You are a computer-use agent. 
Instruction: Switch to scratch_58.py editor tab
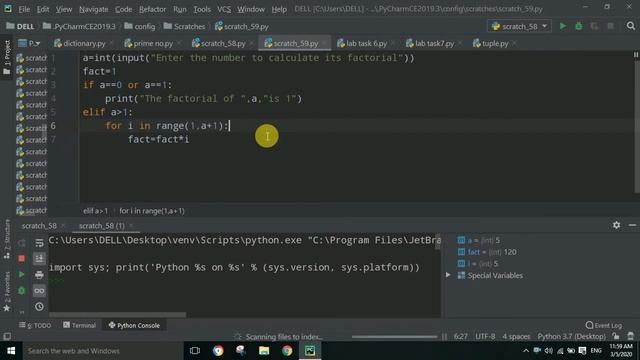[223, 43]
